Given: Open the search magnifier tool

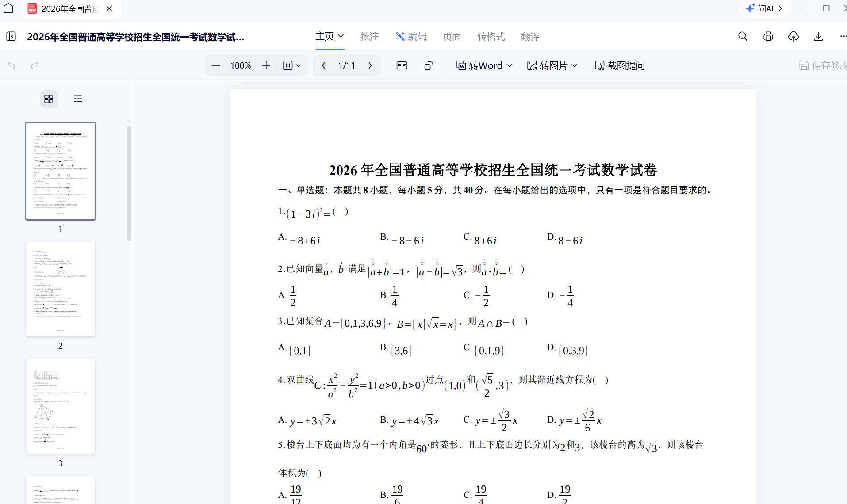Looking at the screenshot, I should tap(743, 36).
